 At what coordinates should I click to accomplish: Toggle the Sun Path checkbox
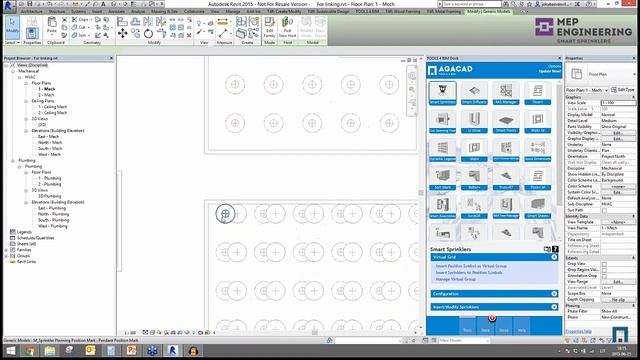coord(604,210)
